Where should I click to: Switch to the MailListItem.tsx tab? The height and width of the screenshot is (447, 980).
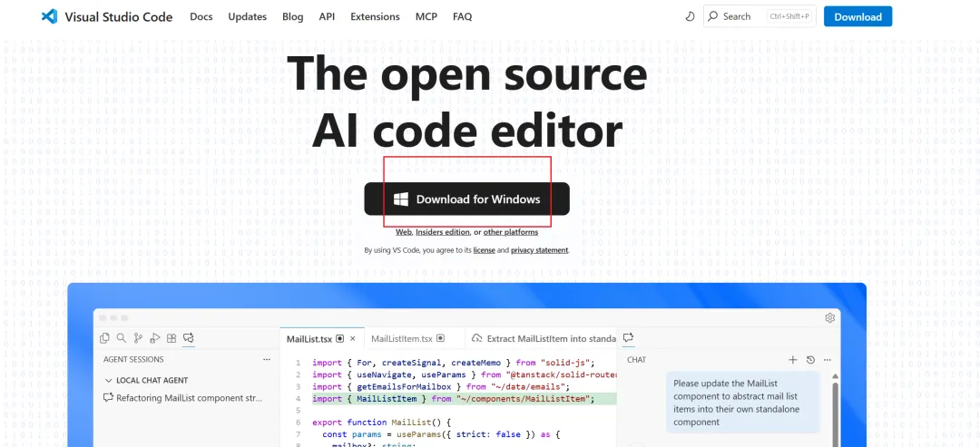click(415, 339)
